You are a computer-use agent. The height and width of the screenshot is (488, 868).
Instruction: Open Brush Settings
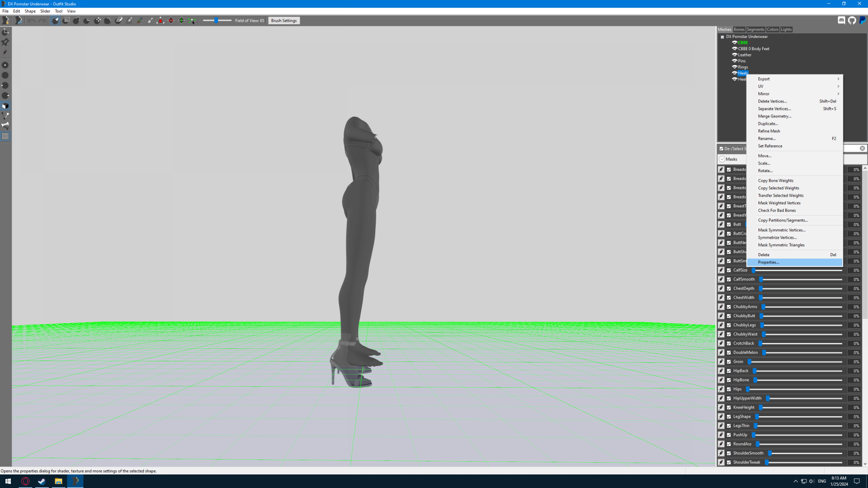coord(283,21)
